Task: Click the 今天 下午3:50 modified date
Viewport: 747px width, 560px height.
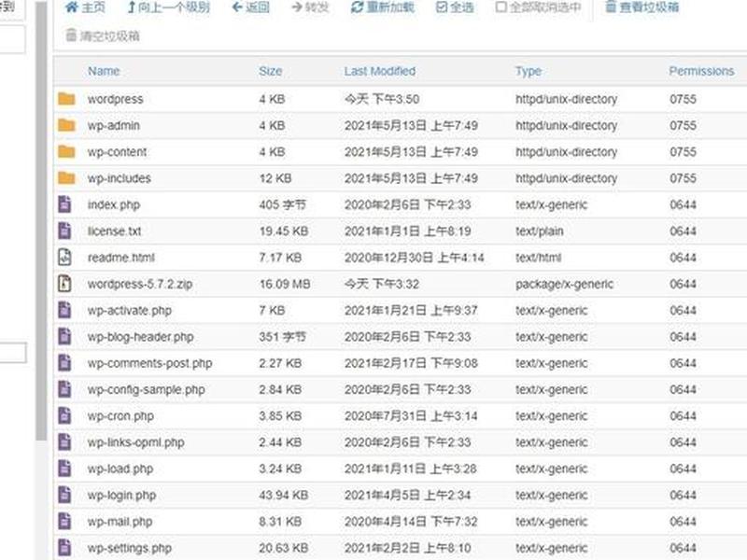Action: pyautogui.click(x=382, y=99)
